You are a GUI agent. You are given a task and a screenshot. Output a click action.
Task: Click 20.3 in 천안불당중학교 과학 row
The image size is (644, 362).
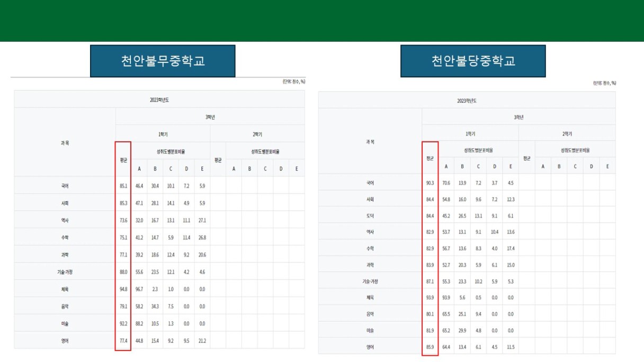(x=462, y=265)
